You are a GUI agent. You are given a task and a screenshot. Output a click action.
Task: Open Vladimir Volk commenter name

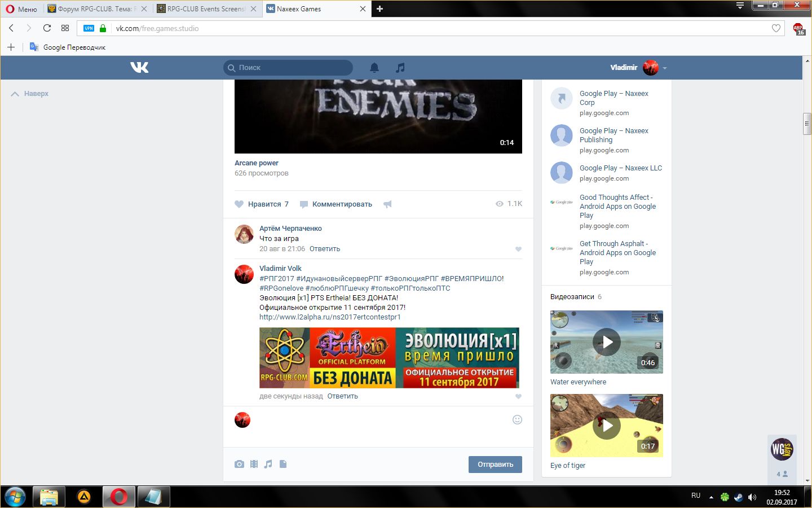pyautogui.click(x=280, y=269)
